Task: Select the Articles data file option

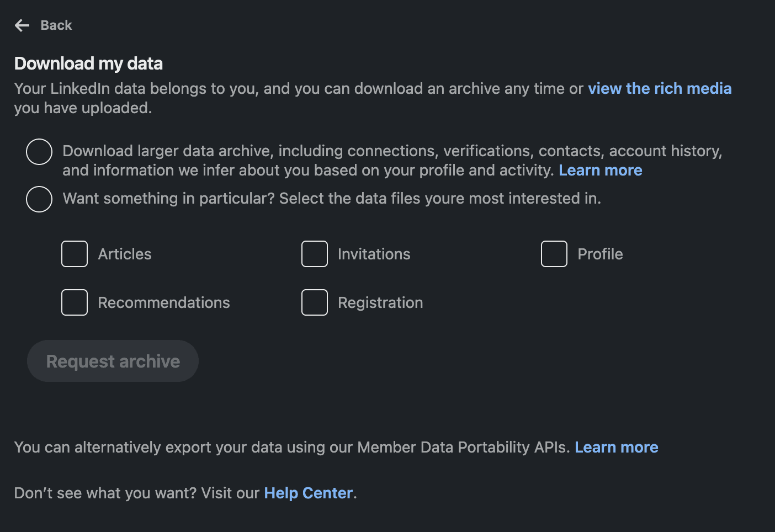Action: click(x=74, y=254)
